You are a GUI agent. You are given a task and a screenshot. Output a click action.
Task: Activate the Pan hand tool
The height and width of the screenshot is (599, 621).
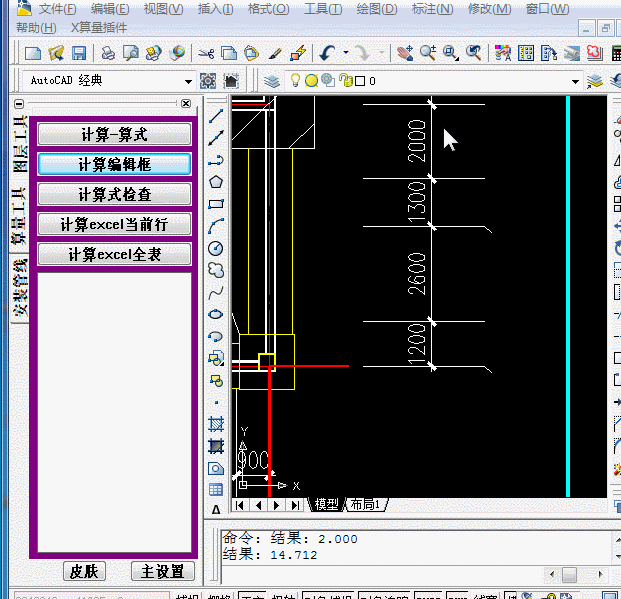pos(405,53)
